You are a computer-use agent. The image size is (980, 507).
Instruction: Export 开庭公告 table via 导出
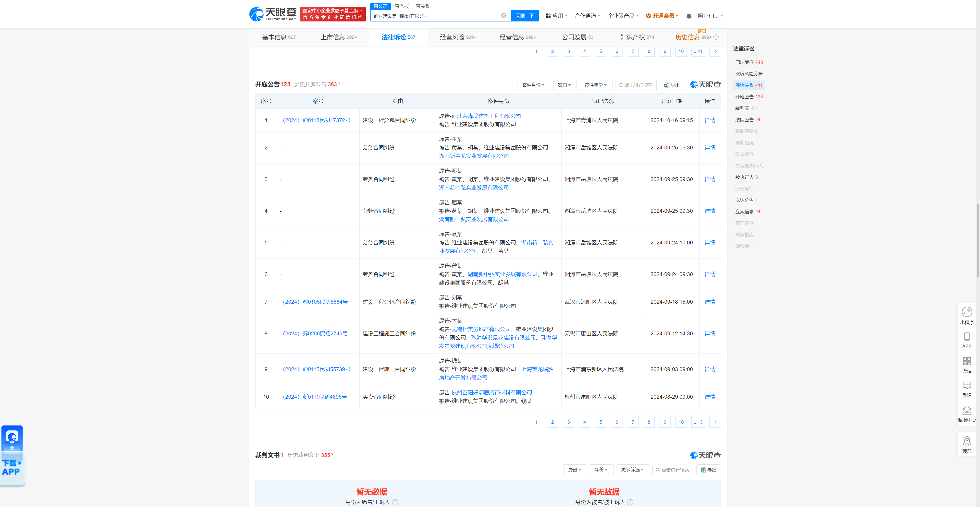(x=672, y=85)
